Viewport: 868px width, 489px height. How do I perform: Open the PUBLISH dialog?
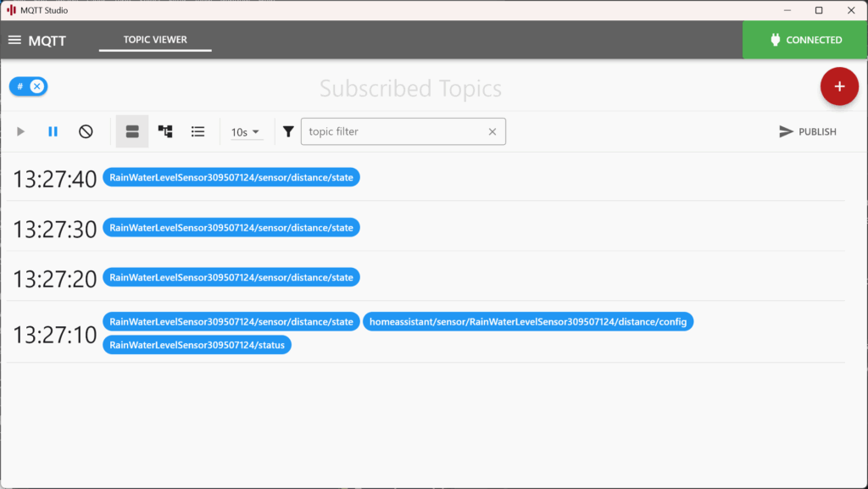coord(808,131)
